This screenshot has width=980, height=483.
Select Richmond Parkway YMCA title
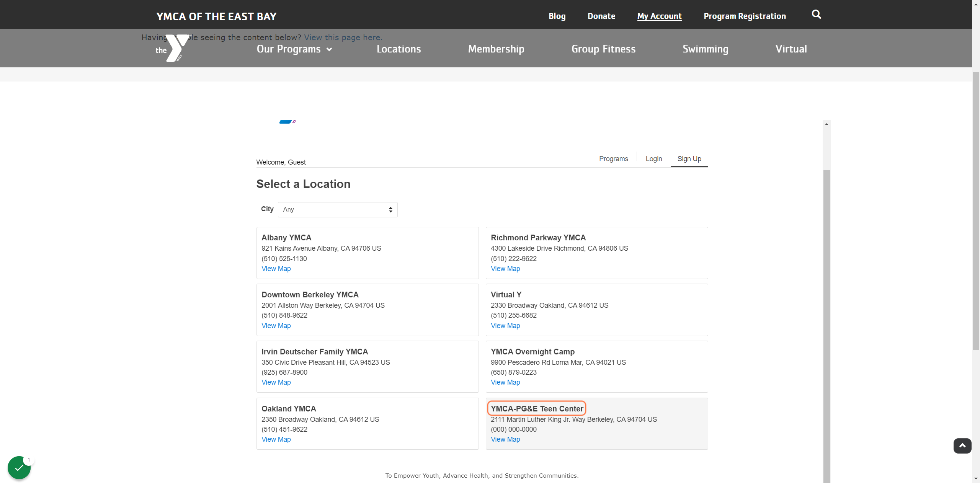[538, 238]
